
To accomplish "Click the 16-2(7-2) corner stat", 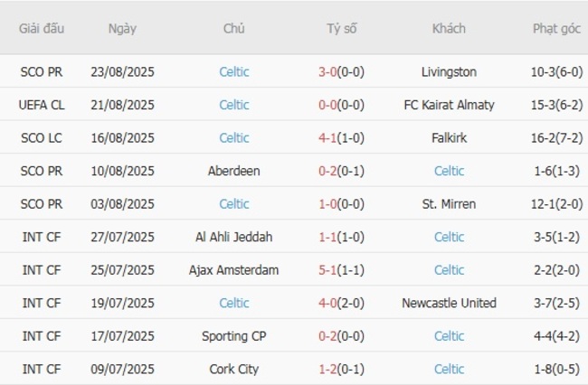I will point(556,138).
